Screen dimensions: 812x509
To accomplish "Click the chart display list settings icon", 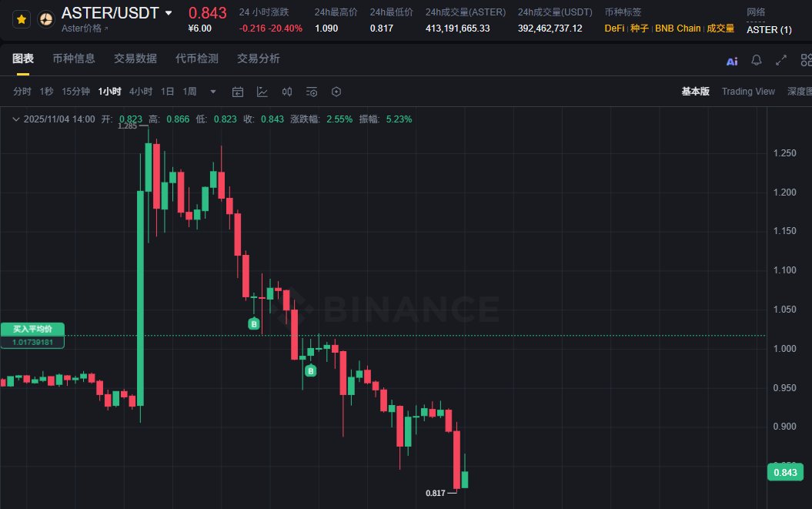I will click(311, 92).
